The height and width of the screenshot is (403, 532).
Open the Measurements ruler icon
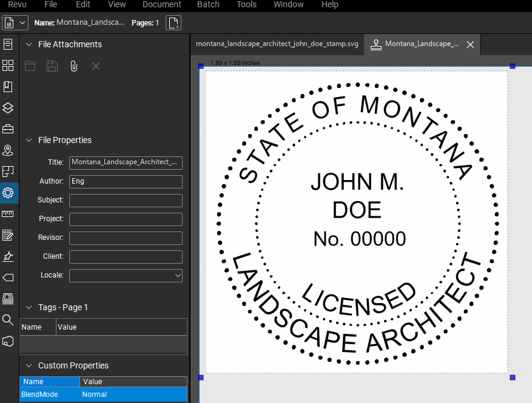[8, 214]
